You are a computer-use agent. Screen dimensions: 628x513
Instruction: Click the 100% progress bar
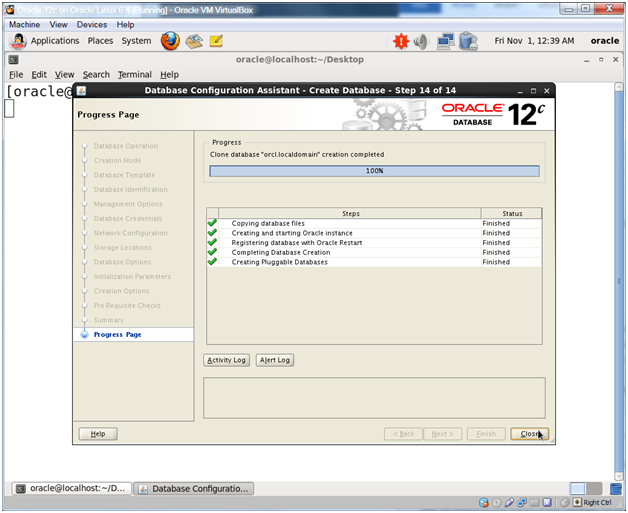(x=374, y=171)
